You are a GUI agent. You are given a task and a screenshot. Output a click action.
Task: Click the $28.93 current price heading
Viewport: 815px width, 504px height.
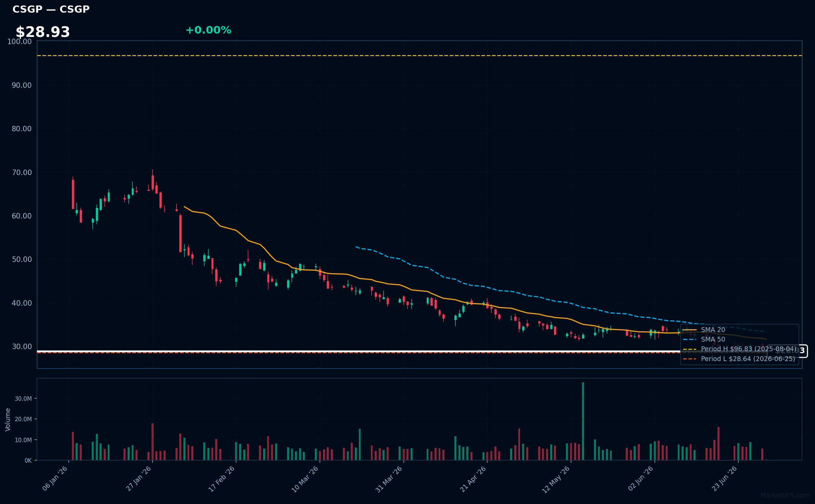pos(43,32)
